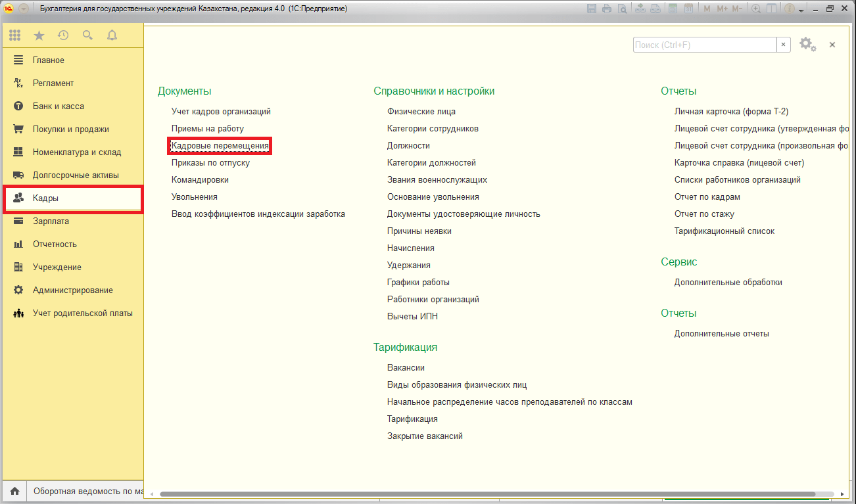Click the home icon at bottom left
Image resolution: width=856 pixels, height=504 pixels.
[14, 491]
